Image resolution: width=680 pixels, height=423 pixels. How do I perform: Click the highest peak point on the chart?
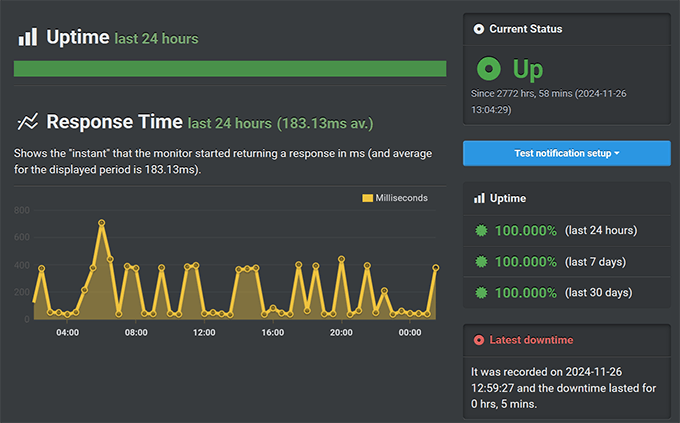[x=102, y=223]
